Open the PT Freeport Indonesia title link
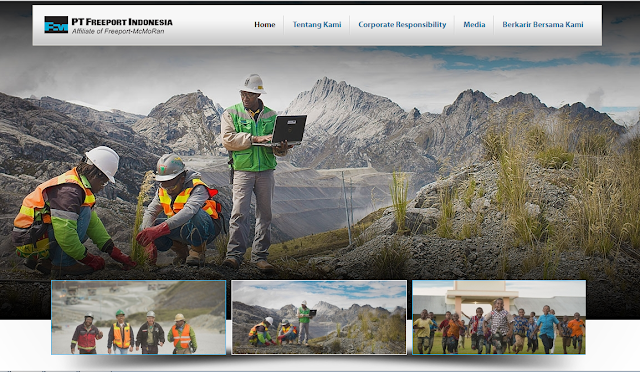 coord(122,22)
